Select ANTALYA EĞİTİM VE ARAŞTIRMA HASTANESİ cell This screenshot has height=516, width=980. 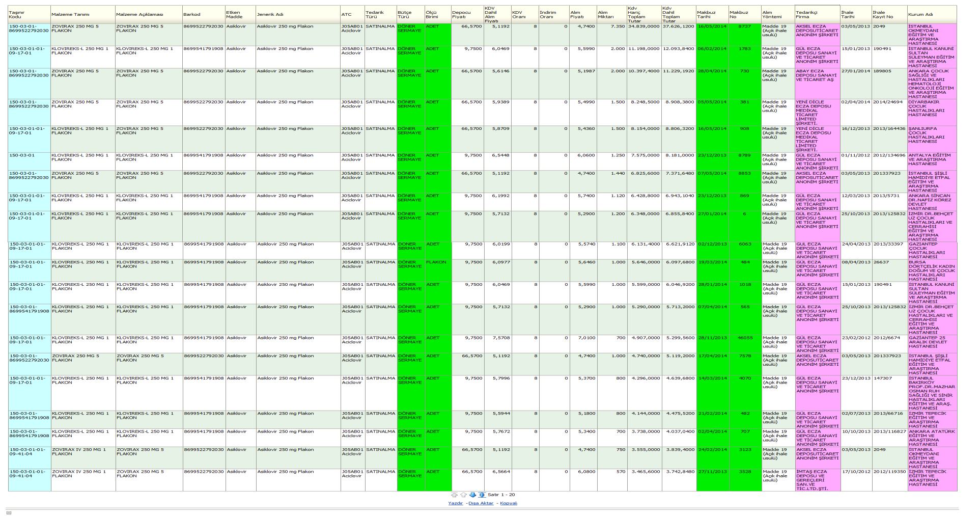click(x=932, y=161)
